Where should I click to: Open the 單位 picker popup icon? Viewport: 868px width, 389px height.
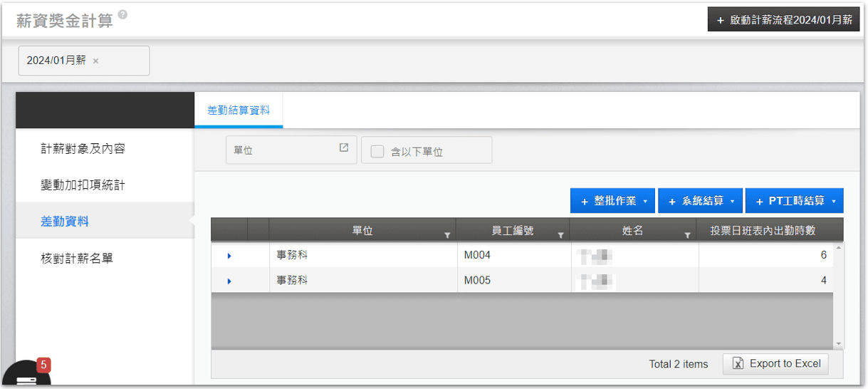coord(344,147)
